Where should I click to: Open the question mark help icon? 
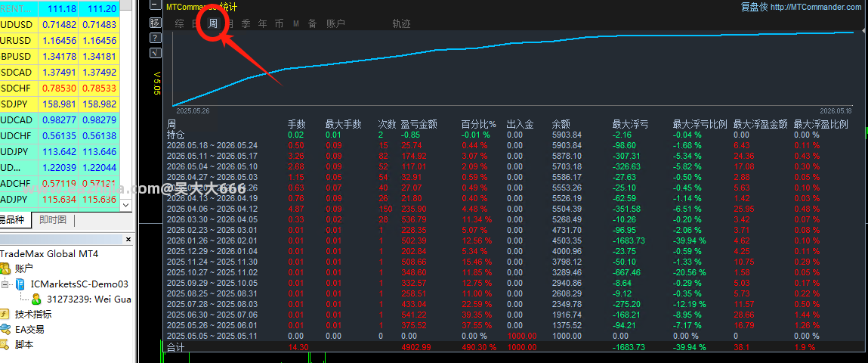tap(156, 38)
